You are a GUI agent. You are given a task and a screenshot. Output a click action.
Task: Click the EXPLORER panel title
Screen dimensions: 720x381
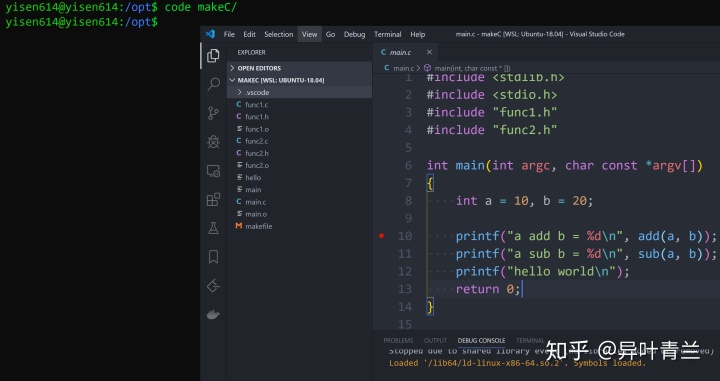point(251,52)
